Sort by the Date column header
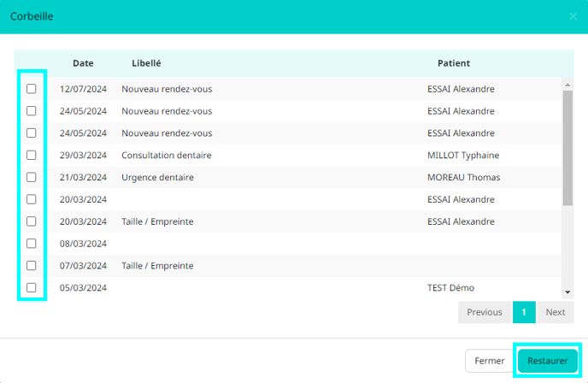588x383 pixels. (83, 63)
